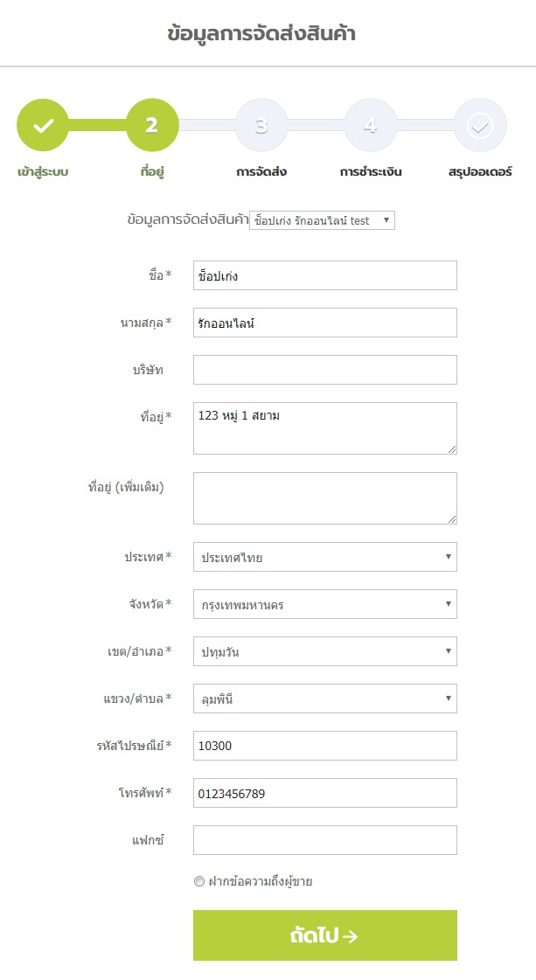536x980 pixels.
Task: Click the additional address textarea
Action: (324, 498)
